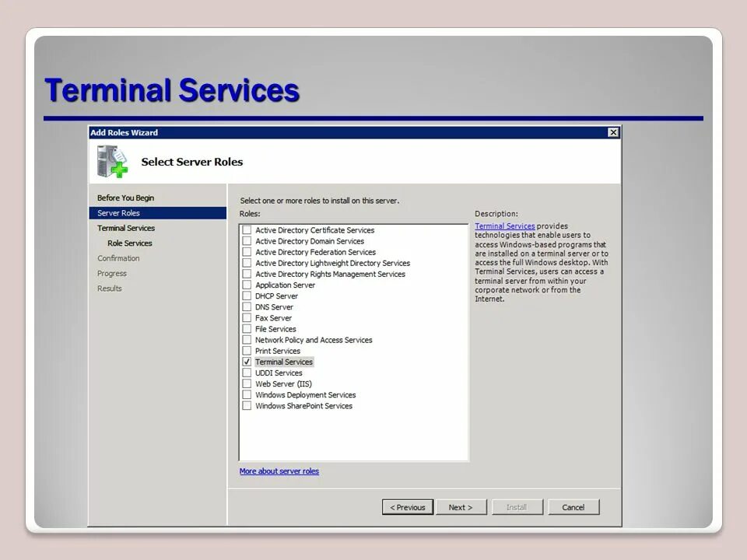Image resolution: width=747 pixels, height=560 pixels.
Task: Check Network Policy and Access Services
Action: coord(247,340)
